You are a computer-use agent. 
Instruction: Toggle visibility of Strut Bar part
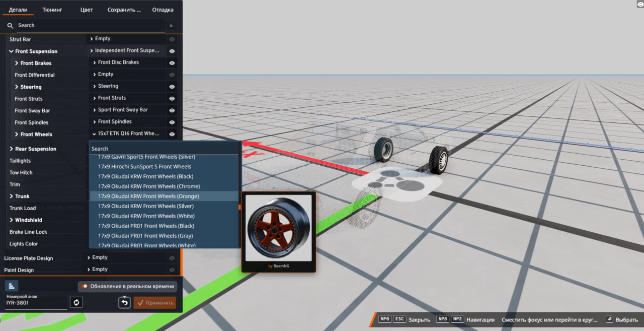(x=172, y=39)
